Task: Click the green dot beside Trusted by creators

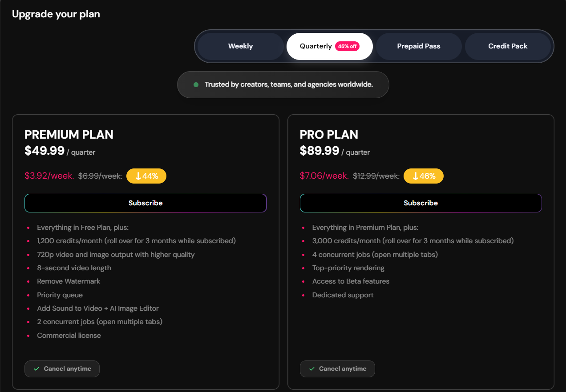Action: tap(196, 84)
